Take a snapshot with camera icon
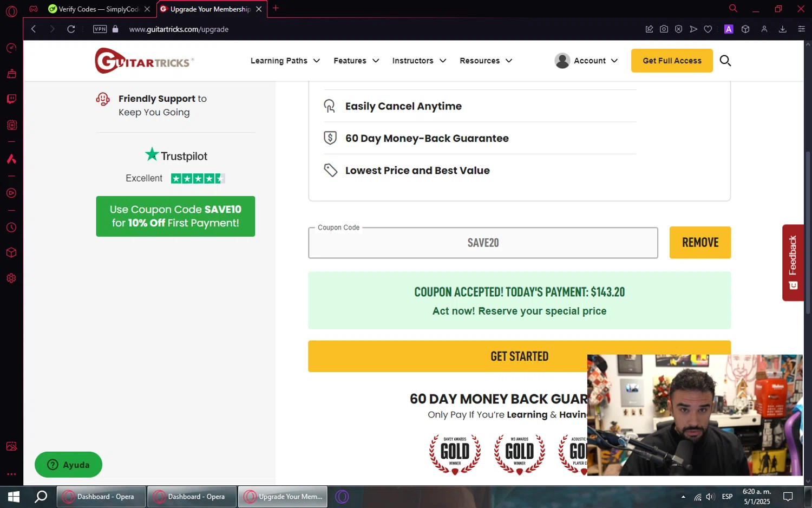Image resolution: width=812 pixels, height=508 pixels. (664, 29)
